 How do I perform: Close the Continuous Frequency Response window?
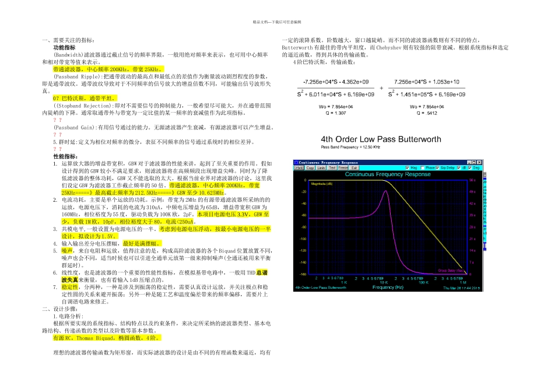[x=479, y=163]
